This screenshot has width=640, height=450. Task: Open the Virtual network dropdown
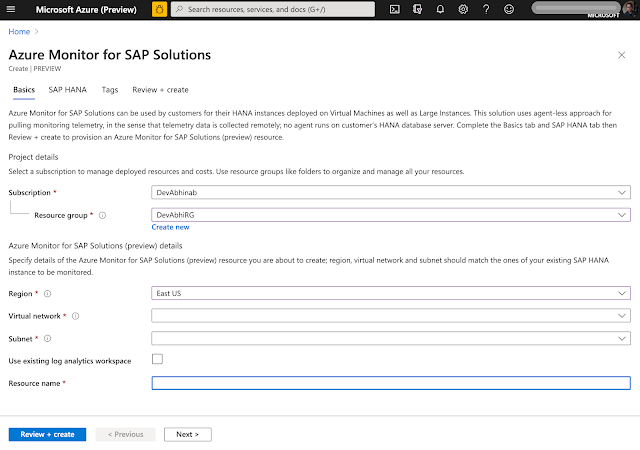click(390, 315)
